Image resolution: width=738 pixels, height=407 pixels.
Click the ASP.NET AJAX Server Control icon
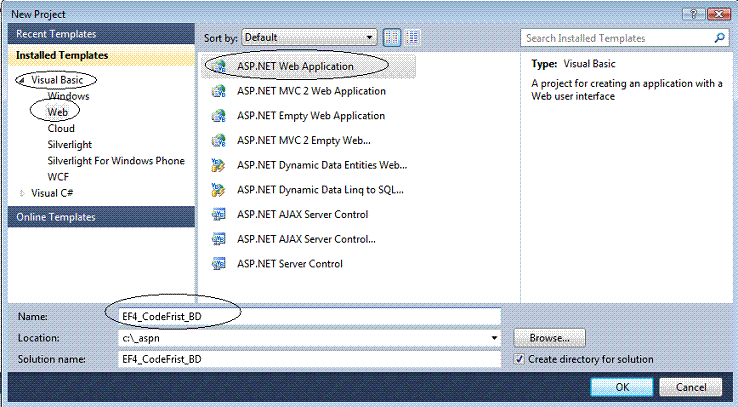coord(218,215)
